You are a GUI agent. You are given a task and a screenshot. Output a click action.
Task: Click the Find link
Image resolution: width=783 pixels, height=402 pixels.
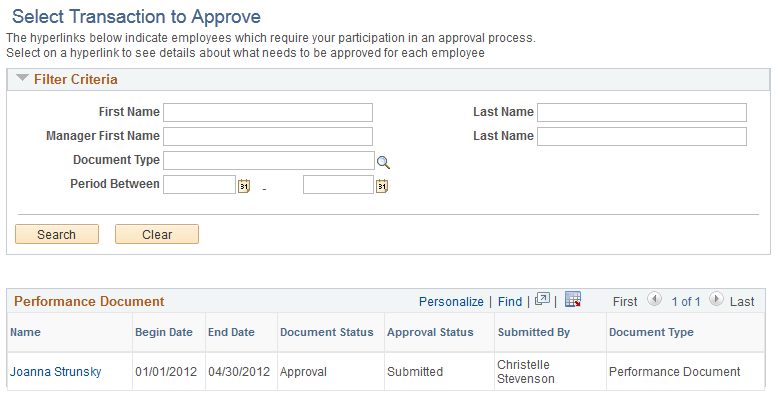coord(510,302)
